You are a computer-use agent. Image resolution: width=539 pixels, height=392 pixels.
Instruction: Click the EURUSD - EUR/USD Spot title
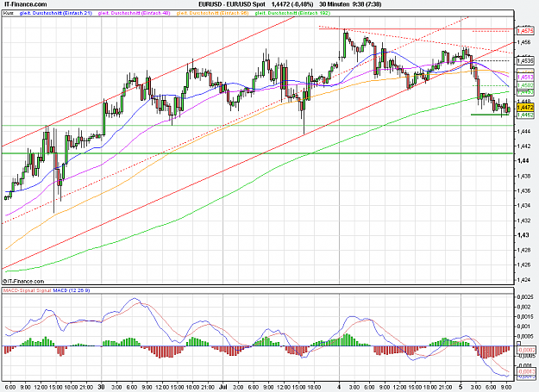point(232,4)
